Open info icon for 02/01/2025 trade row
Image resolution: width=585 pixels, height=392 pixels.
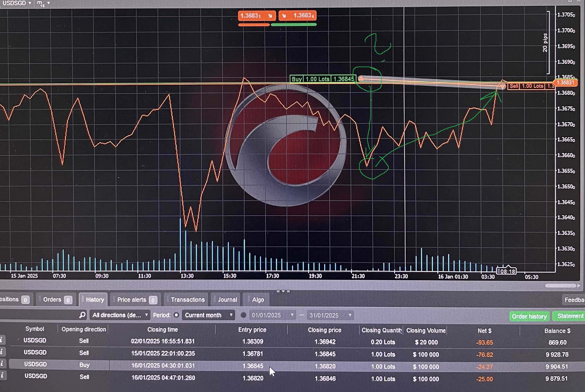tap(2, 340)
